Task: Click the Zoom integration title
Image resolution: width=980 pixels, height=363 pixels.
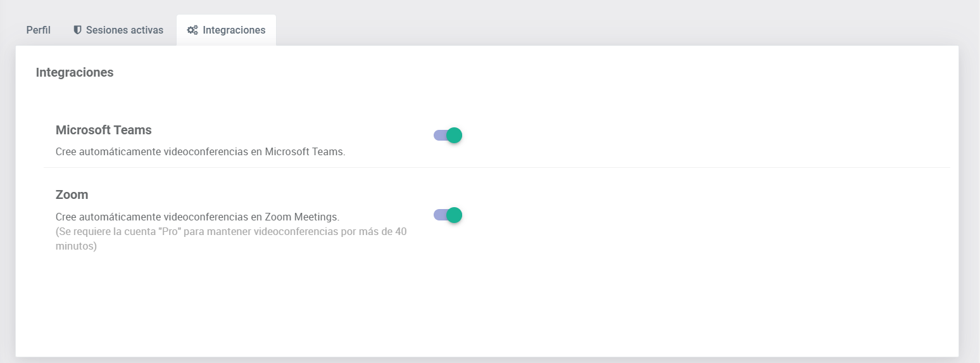Action: (x=72, y=194)
